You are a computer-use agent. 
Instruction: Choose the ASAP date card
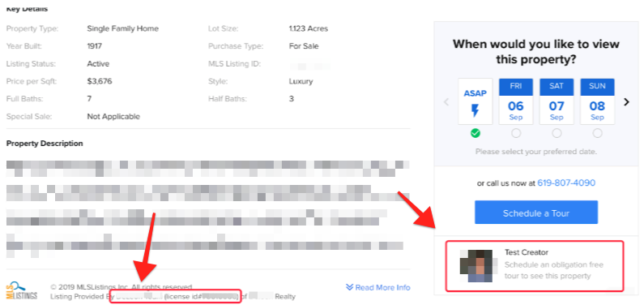coord(476,101)
